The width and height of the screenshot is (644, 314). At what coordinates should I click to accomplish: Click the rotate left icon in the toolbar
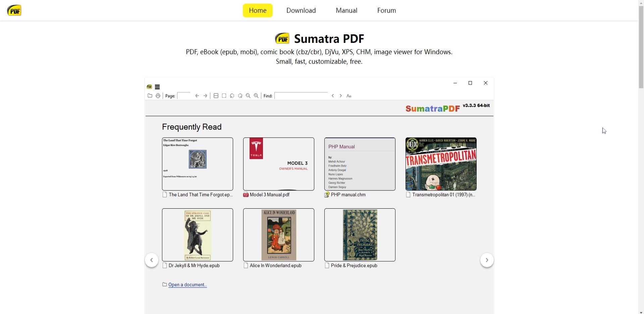point(232,96)
